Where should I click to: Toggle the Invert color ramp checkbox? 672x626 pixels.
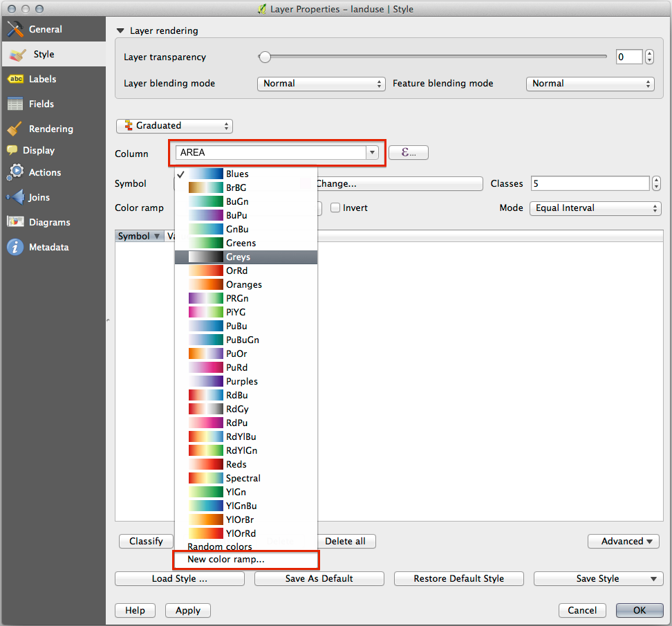coord(335,208)
